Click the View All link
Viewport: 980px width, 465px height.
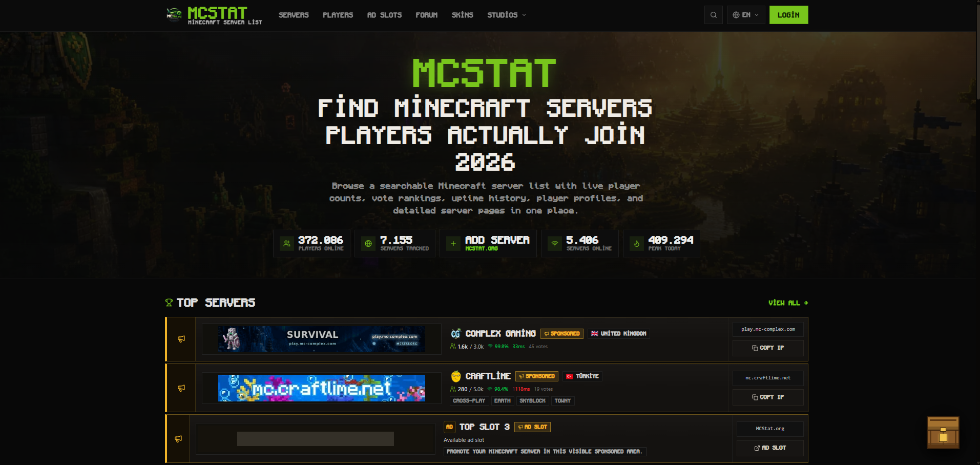pos(788,303)
